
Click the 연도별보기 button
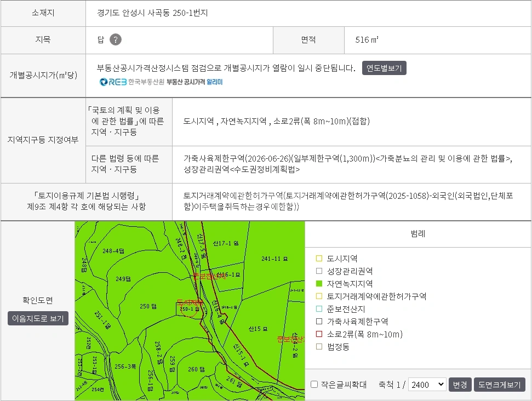[x=384, y=68]
